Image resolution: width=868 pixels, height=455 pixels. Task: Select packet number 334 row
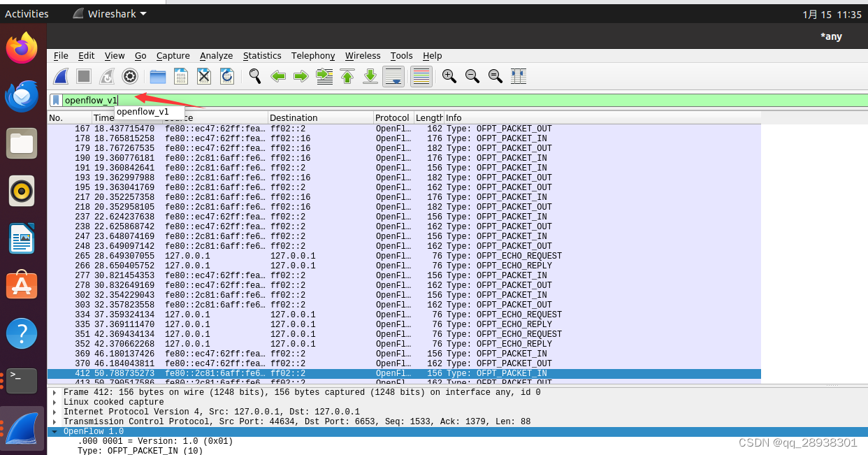pos(404,315)
